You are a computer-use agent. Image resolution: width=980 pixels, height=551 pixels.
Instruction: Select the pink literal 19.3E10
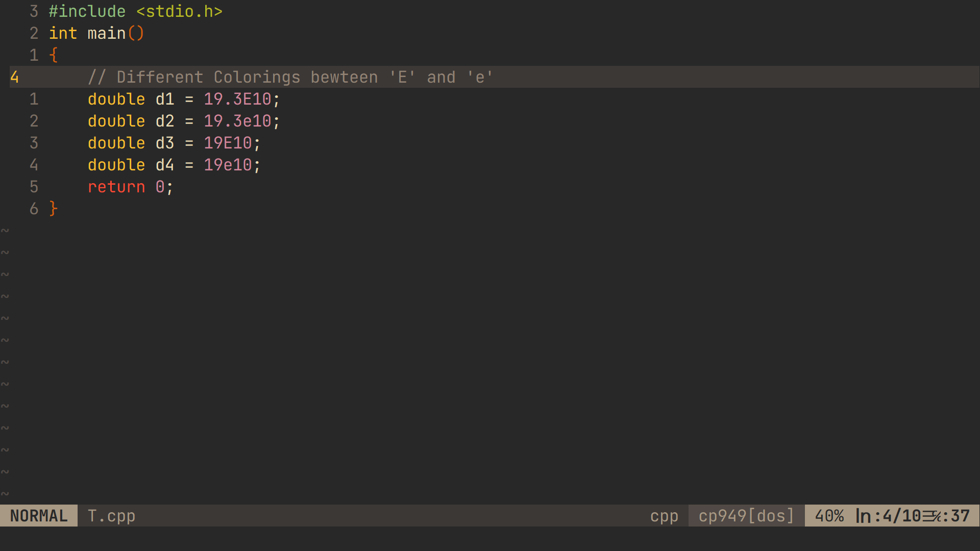pos(238,99)
